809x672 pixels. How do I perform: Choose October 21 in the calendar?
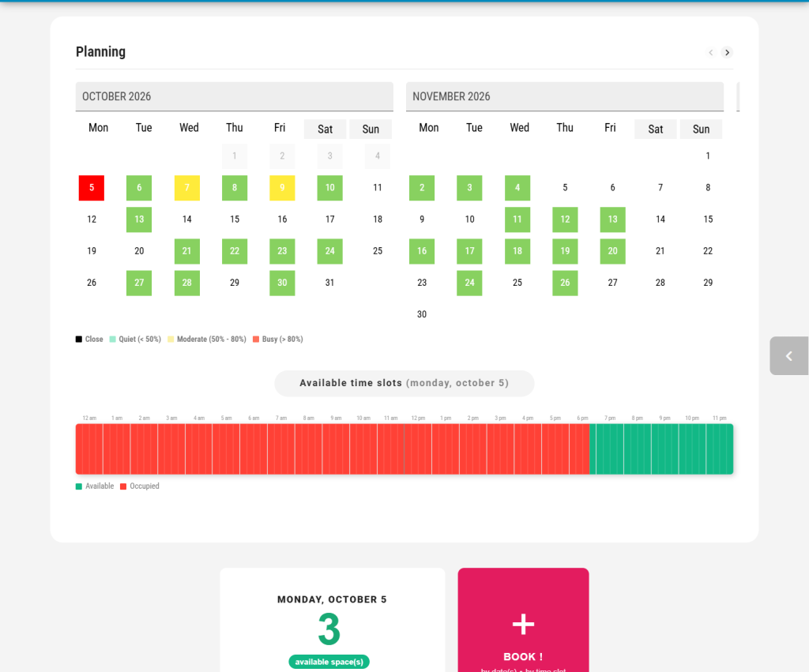(186, 251)
